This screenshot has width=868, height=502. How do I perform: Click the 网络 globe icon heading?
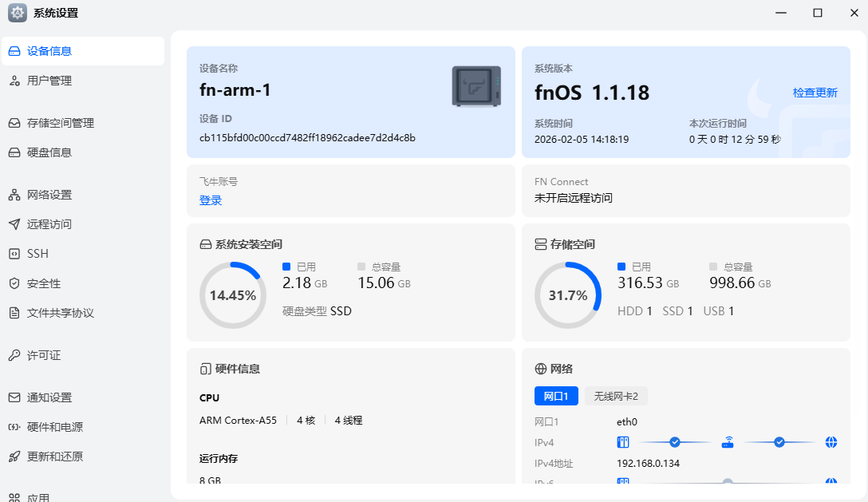[540, 369]
